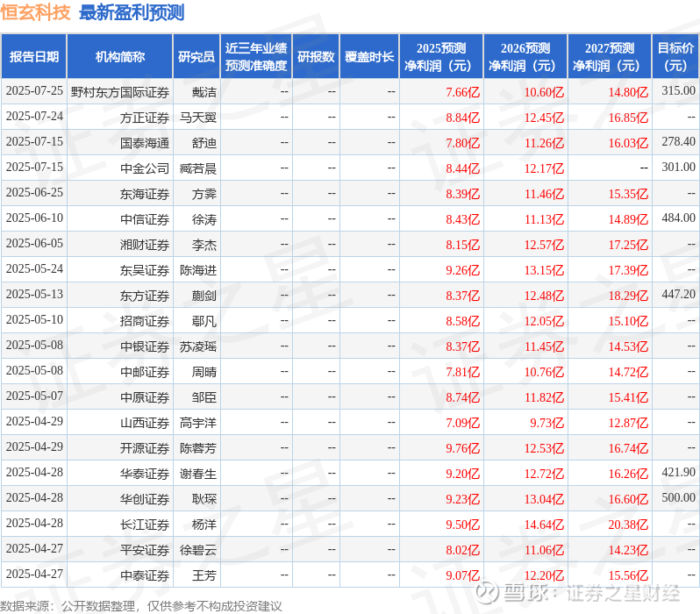
Task: Select the 国泰海通 institution cell
Action: (119, 143)
